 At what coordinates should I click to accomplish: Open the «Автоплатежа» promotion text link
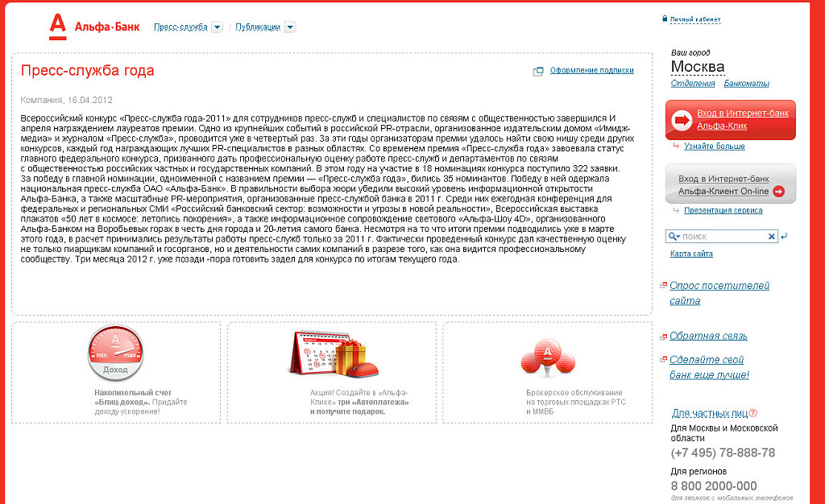[x=359, y=402]
